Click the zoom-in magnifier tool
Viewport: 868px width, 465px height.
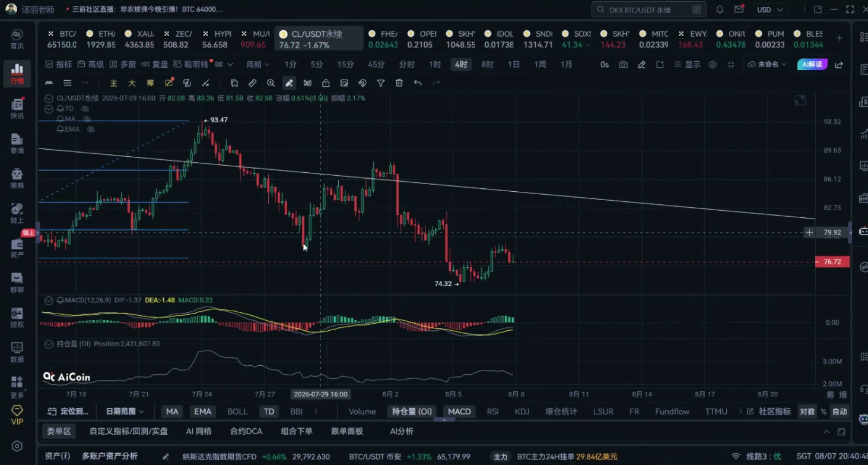(x=271, y=83)
